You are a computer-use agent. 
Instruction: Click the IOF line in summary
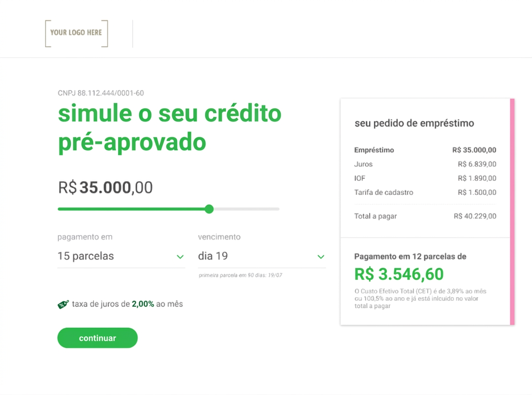click(x=360, y=178)
